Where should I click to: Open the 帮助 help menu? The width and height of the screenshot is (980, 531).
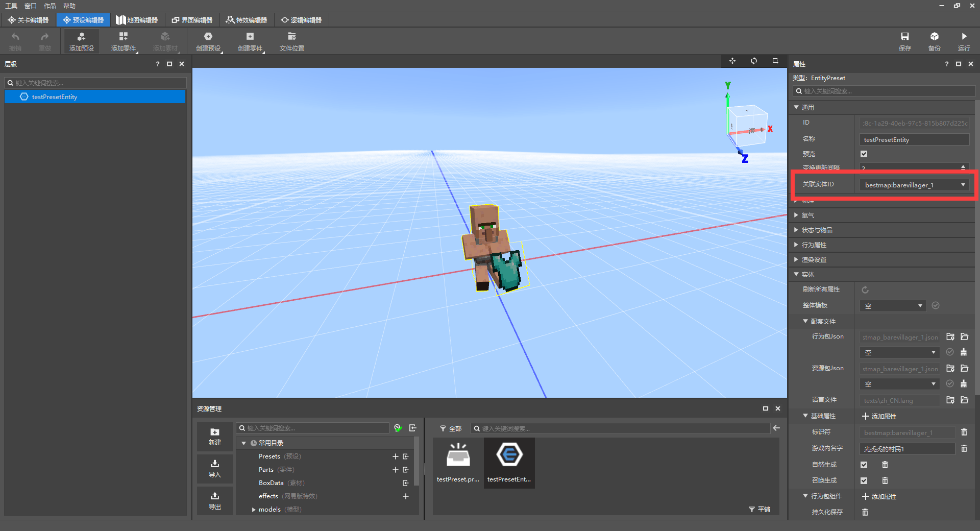pyautogui.click(x=69, y=6)
